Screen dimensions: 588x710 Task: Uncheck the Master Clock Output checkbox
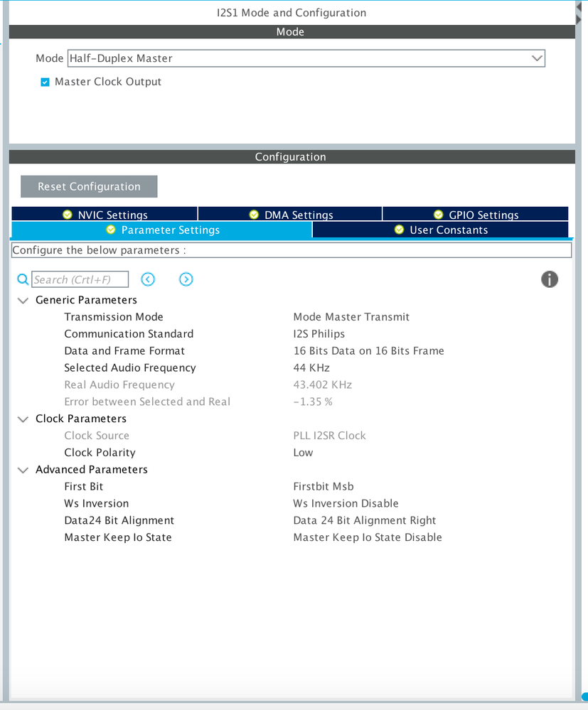tap(45, 82)
